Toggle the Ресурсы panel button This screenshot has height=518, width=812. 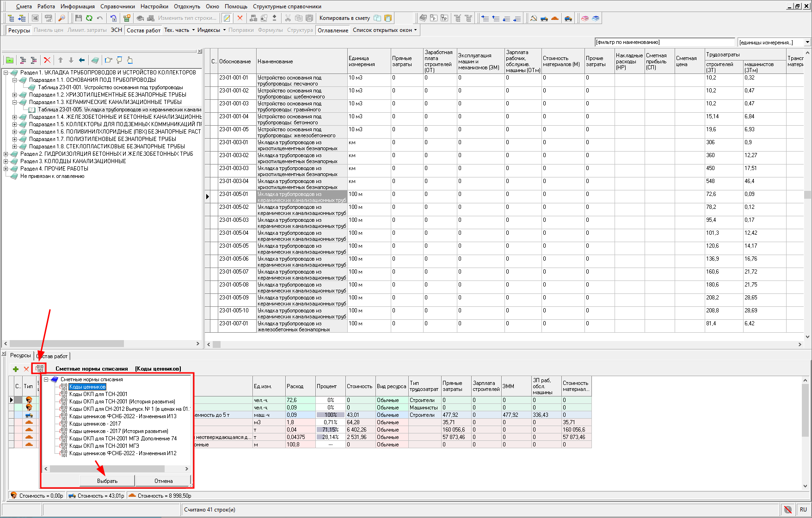coord(19,30)
